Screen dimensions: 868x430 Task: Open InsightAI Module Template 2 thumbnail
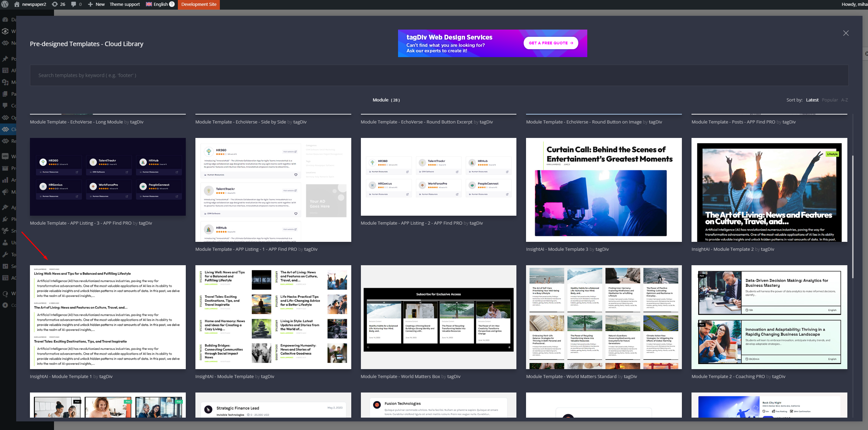[x=769, y=190]
